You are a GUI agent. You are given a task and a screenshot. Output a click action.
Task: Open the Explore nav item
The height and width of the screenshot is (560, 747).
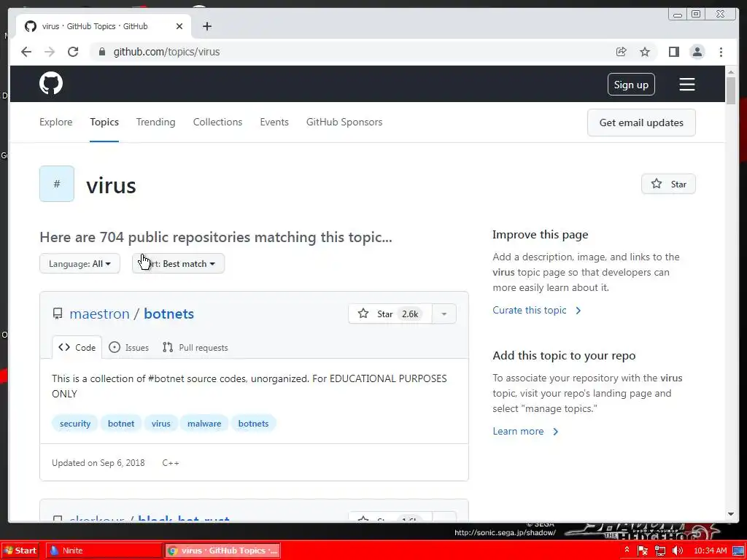55,122
